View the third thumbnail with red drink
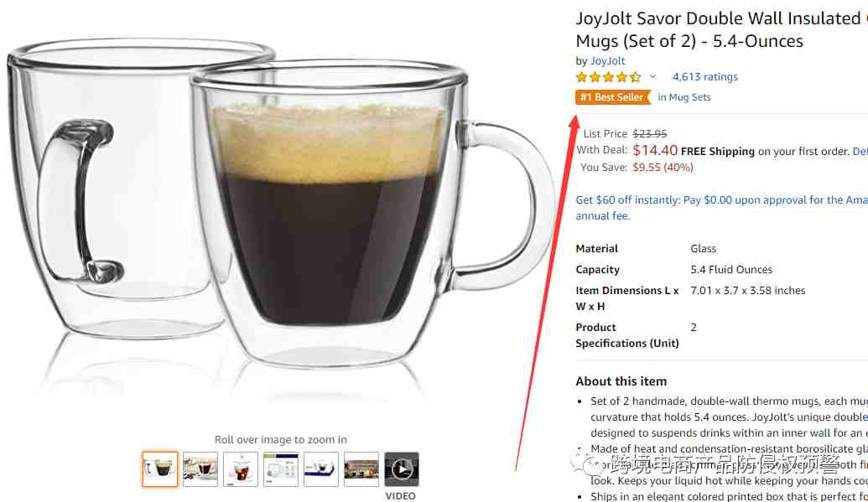The image size is (868, 502). pyautogui.click(x=241, y=469)
